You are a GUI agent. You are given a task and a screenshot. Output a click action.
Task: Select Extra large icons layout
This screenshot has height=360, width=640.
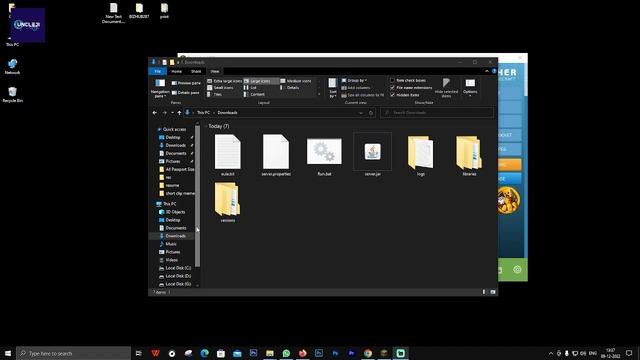pos(224,81)
